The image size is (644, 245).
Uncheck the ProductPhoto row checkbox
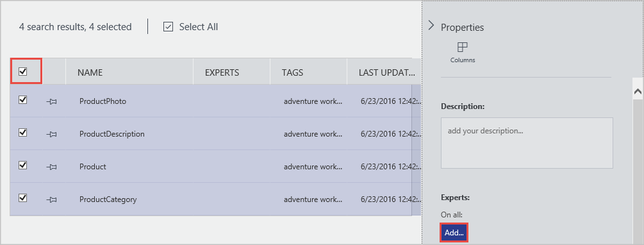23,100
